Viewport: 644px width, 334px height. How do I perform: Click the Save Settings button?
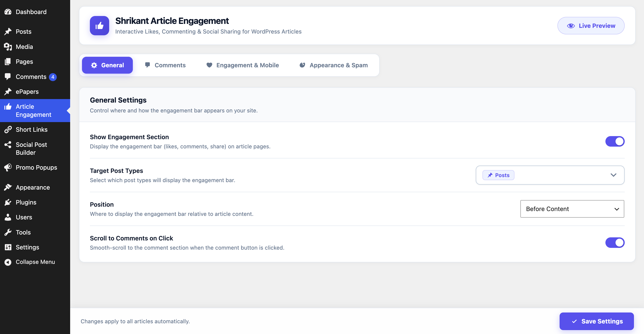pos(596,321)
